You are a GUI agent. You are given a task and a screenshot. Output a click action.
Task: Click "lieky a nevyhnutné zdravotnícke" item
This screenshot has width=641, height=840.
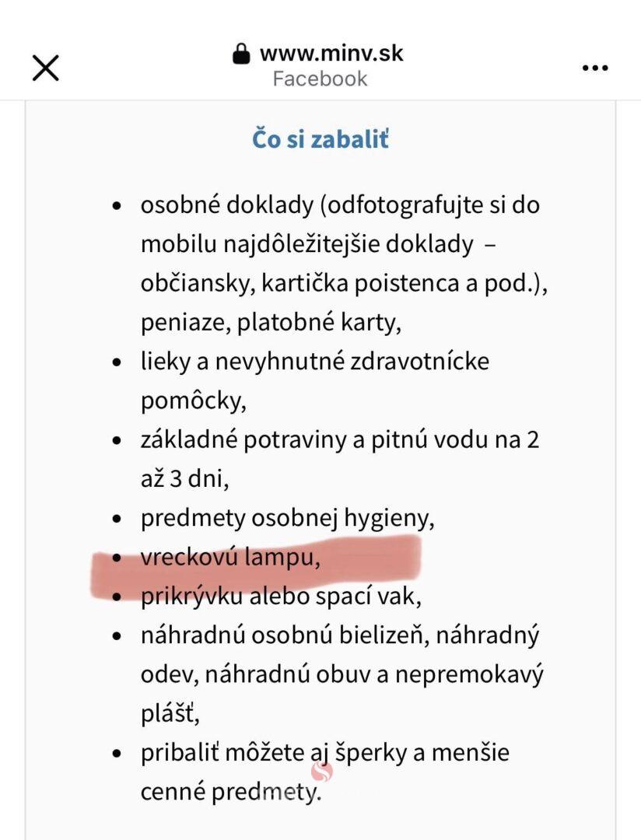tap(314, 362)
